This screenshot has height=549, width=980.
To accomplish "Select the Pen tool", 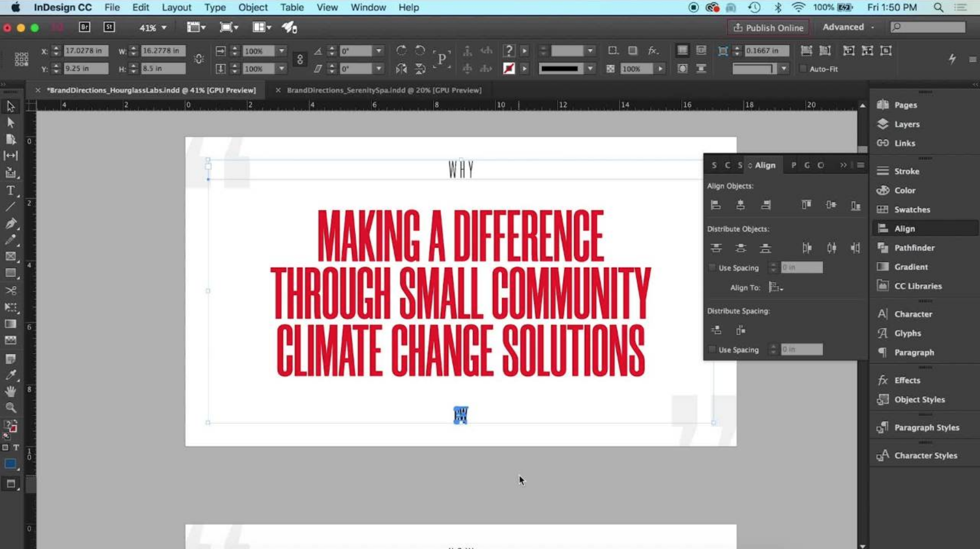I will [x=11, y=224].
